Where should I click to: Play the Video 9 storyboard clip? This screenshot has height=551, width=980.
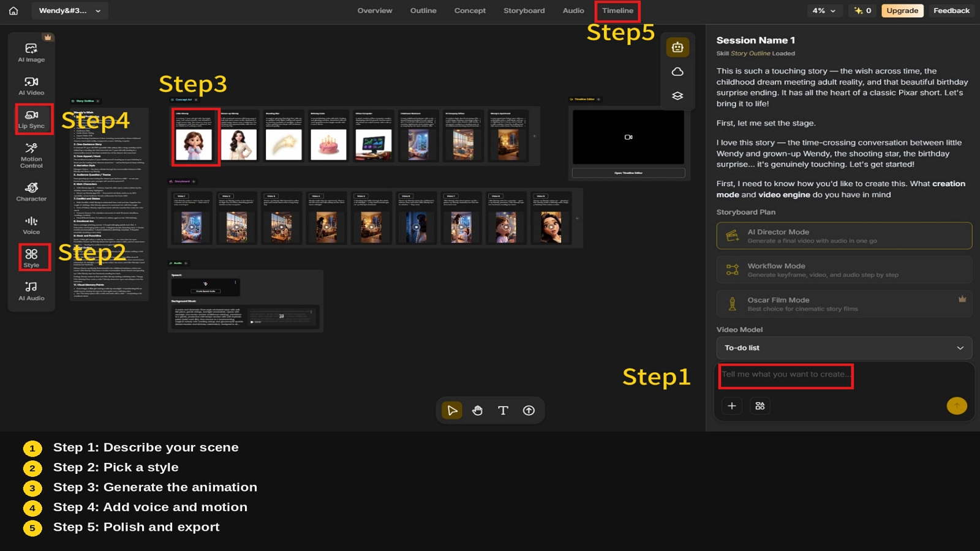551,227
